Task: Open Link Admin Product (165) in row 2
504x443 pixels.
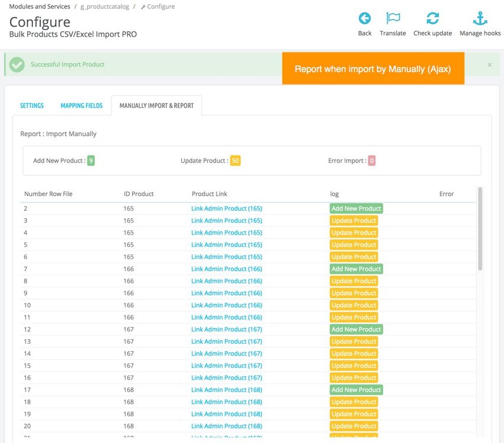Action: click(x=227, y=209)
